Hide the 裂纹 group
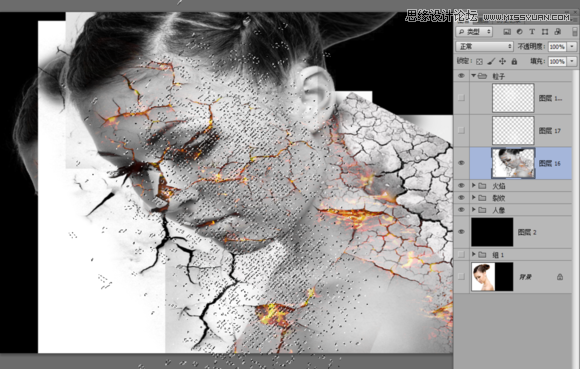This screenshot has height=369, width=580. click(x=461, y=198)
